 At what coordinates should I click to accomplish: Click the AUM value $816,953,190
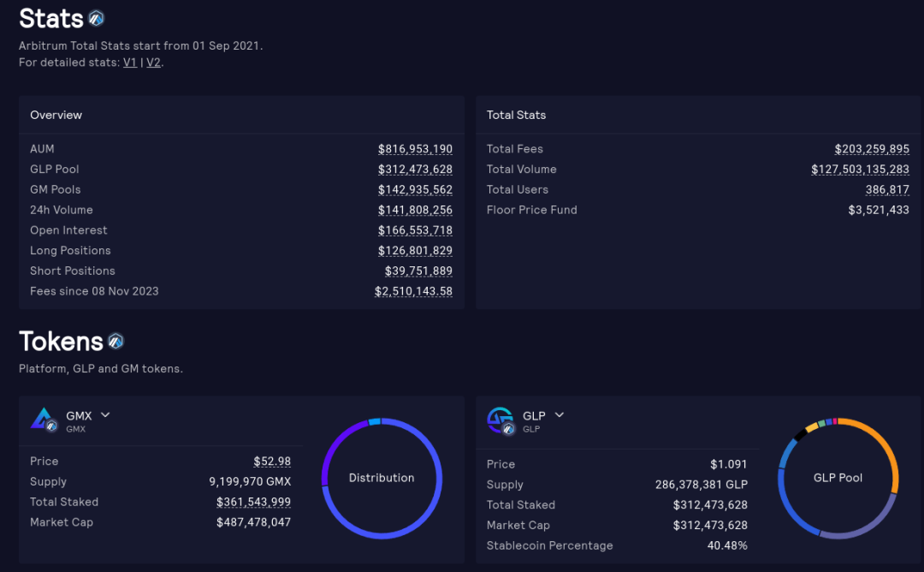415,149
